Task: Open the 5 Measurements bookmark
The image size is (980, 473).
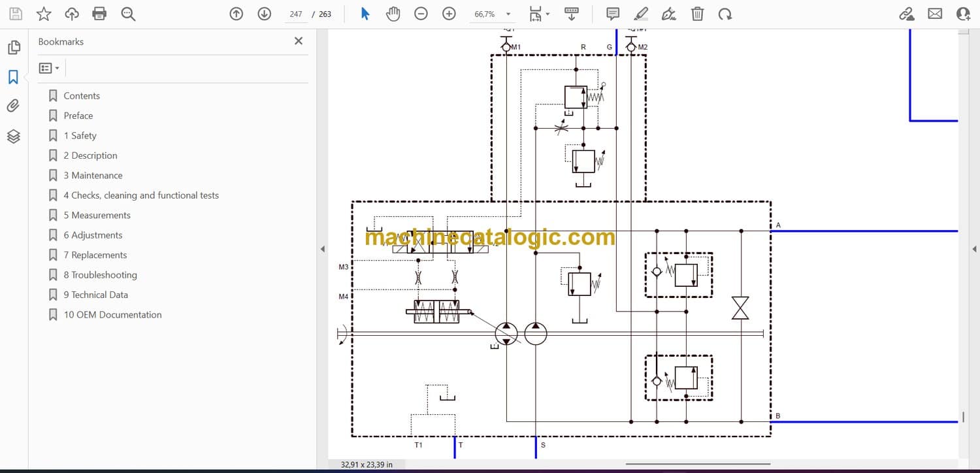Action: [97, 216]
